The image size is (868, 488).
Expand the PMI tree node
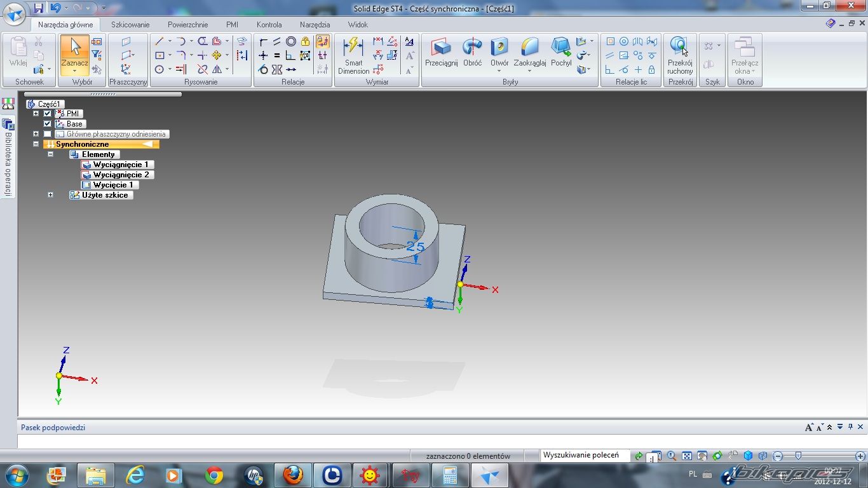click(36, 114)
